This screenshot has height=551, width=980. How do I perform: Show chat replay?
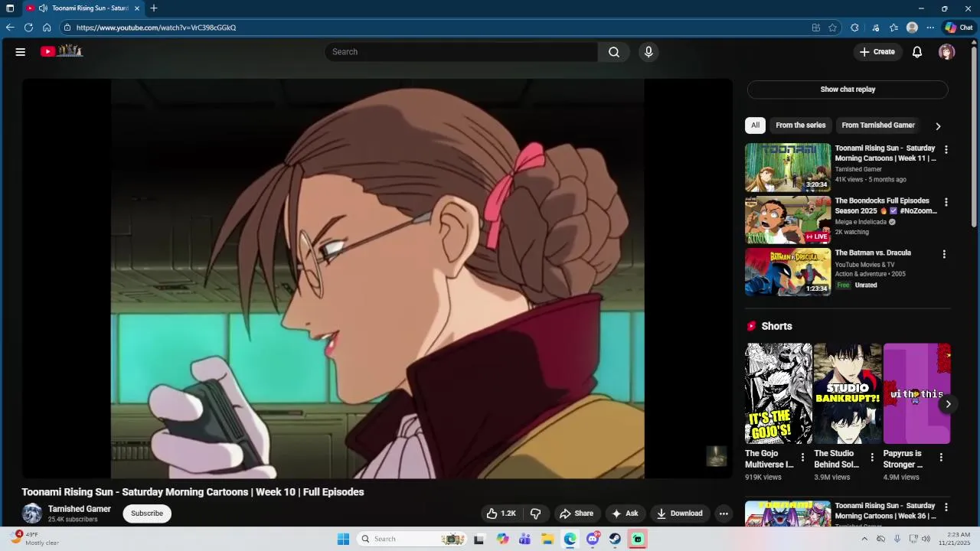point(848,90)
